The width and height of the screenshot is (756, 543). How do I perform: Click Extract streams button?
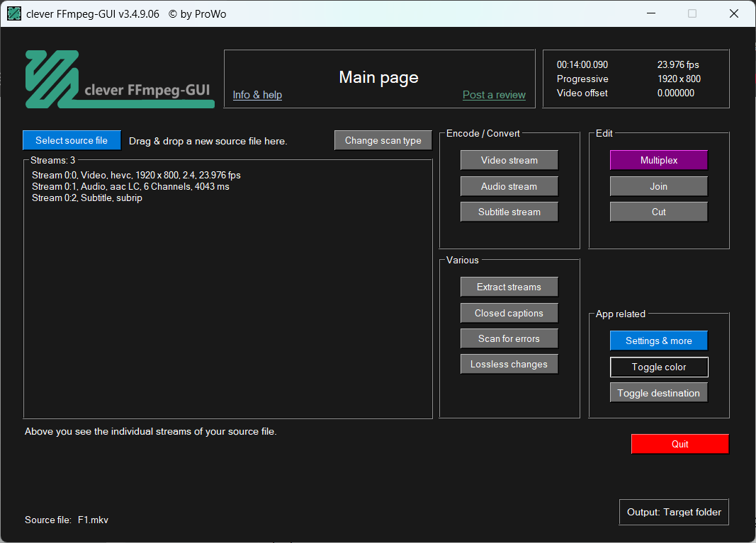coord(509,287)
